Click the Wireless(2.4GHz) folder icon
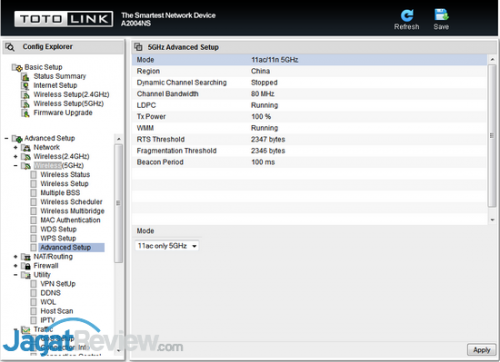 [26, 157]
